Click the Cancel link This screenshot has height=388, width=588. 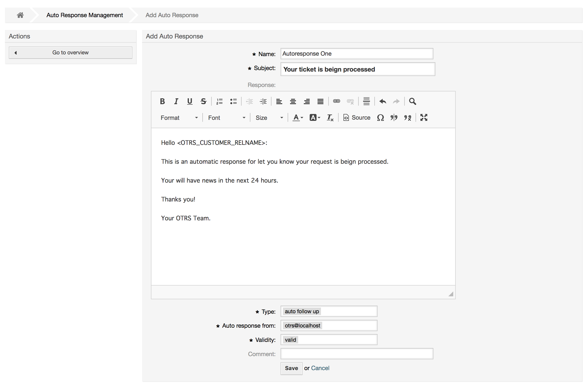(x=320, y=368)
